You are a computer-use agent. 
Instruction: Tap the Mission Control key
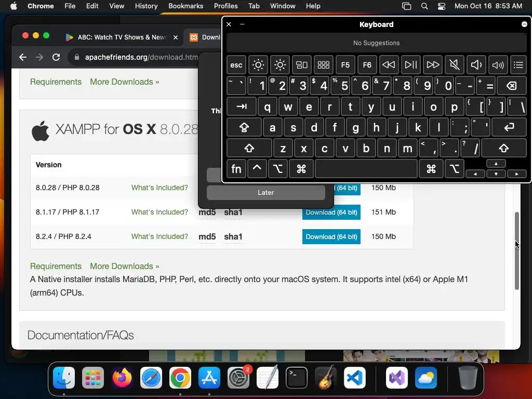[302, 65]
